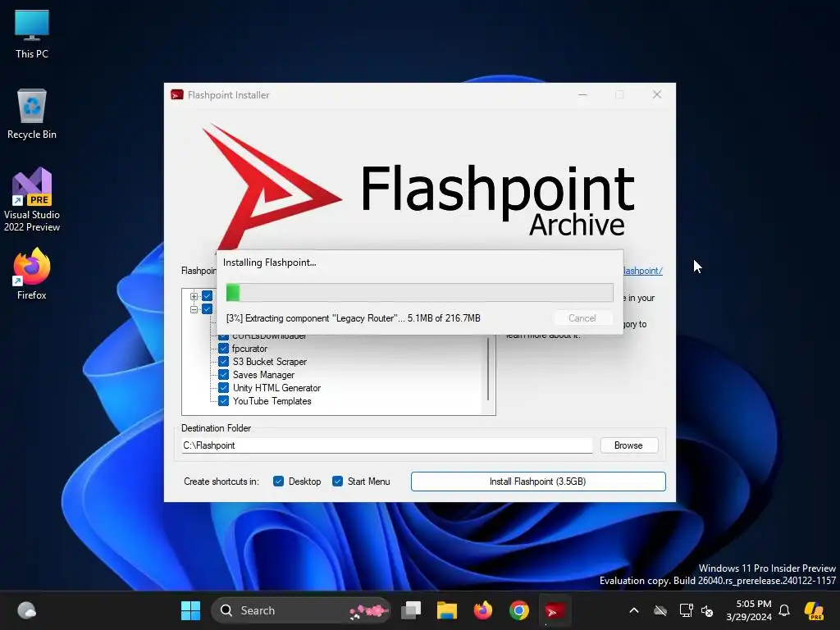Select the Flashpoint Installer taskbar icon
The image size is (840, 630).
[x=555, y=610]
